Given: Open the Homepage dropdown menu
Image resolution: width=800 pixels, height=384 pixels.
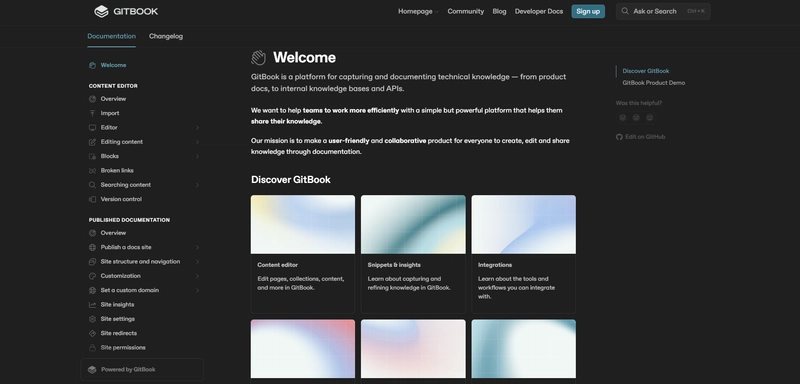Looking at the screenshot, I should tap(418, 11).
